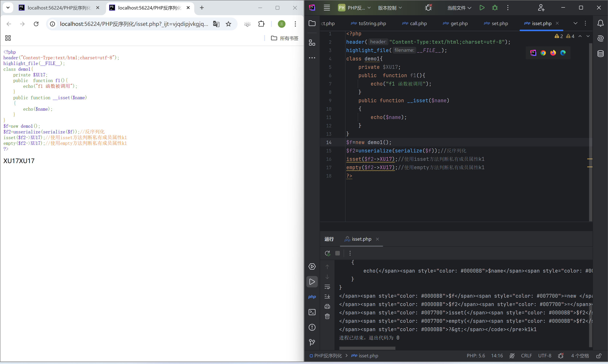Expand hidden editor tabs list chevron
Screen dimensions: 608x364
(575, 23)
